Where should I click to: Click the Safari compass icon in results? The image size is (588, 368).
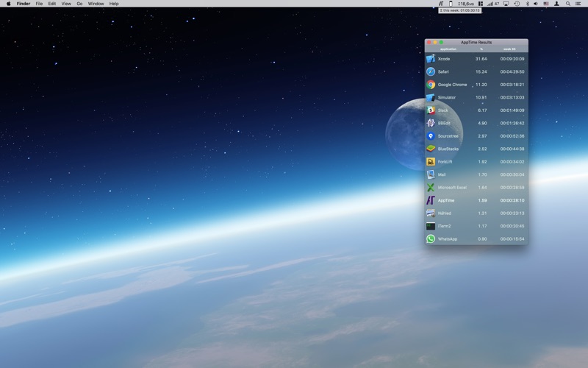(431, 71)
